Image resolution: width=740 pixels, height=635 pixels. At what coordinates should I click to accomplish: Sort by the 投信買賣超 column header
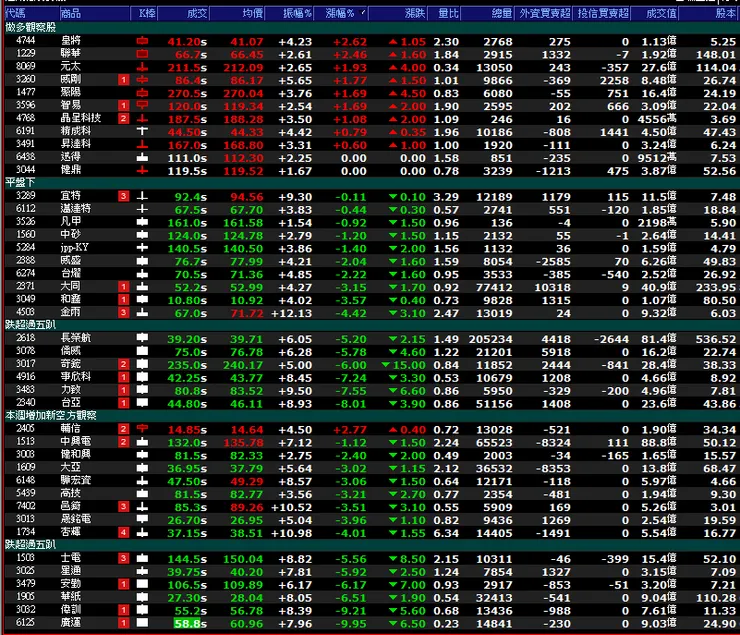coord(602,14)
